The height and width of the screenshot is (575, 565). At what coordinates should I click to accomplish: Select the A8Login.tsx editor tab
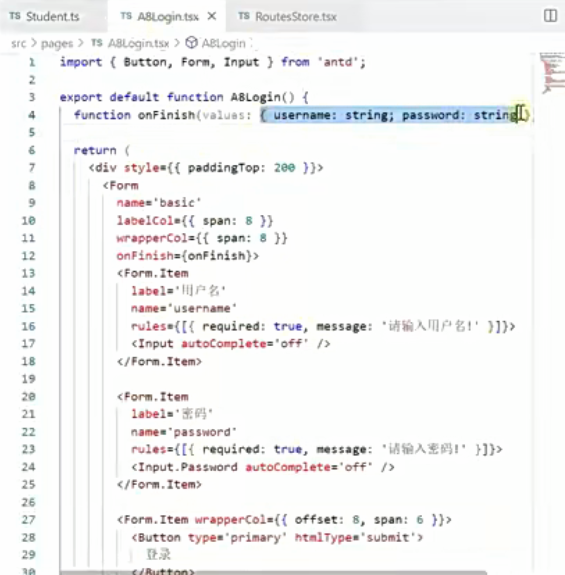click(x=168, y=17)
